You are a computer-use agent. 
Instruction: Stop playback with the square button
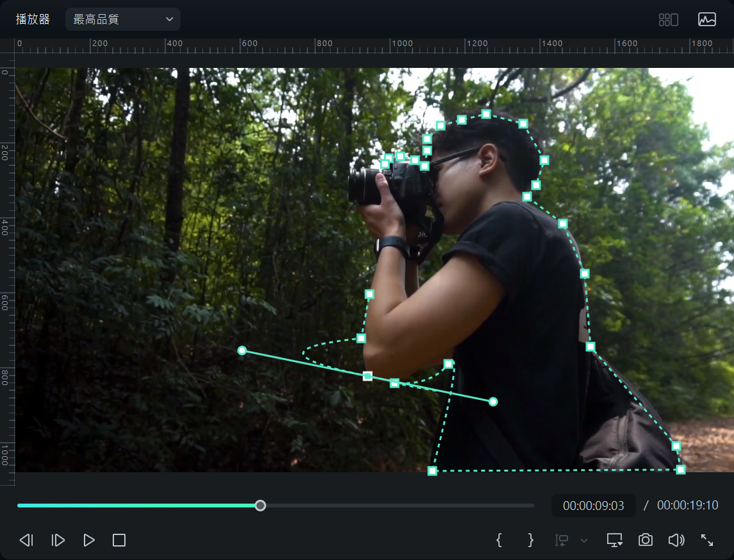tap(119, 540)
